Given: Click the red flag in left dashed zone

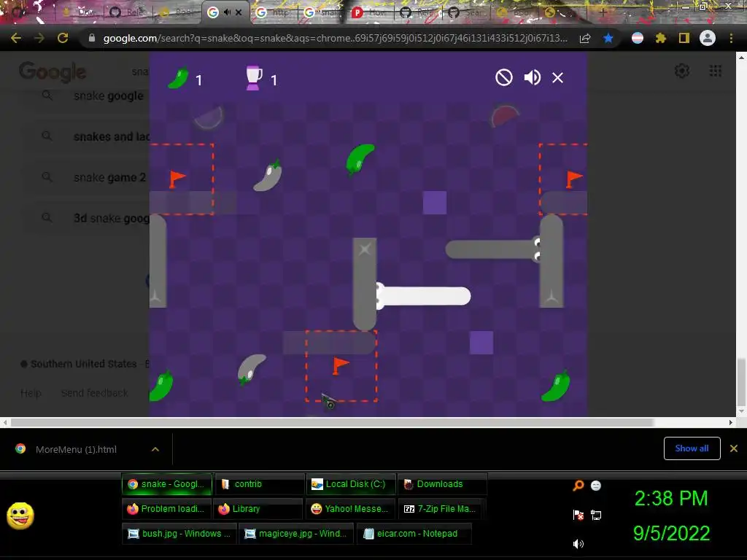Looking at the screenshot, I should [x=177, y=179].
